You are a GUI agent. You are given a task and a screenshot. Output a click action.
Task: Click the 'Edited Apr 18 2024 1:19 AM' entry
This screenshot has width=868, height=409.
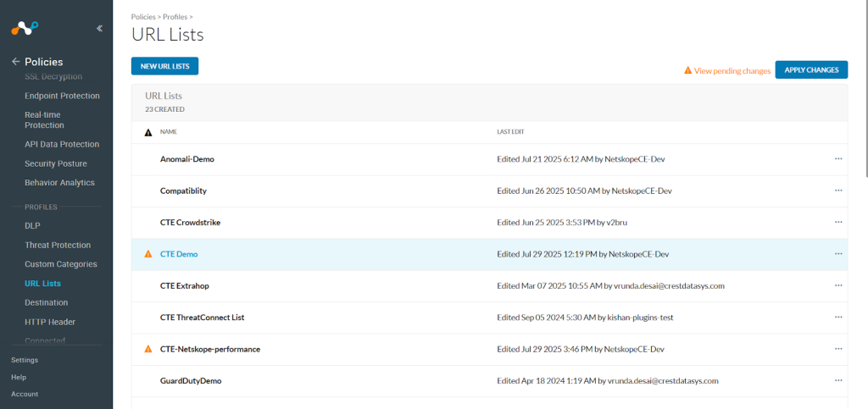[x=608, y=381]
